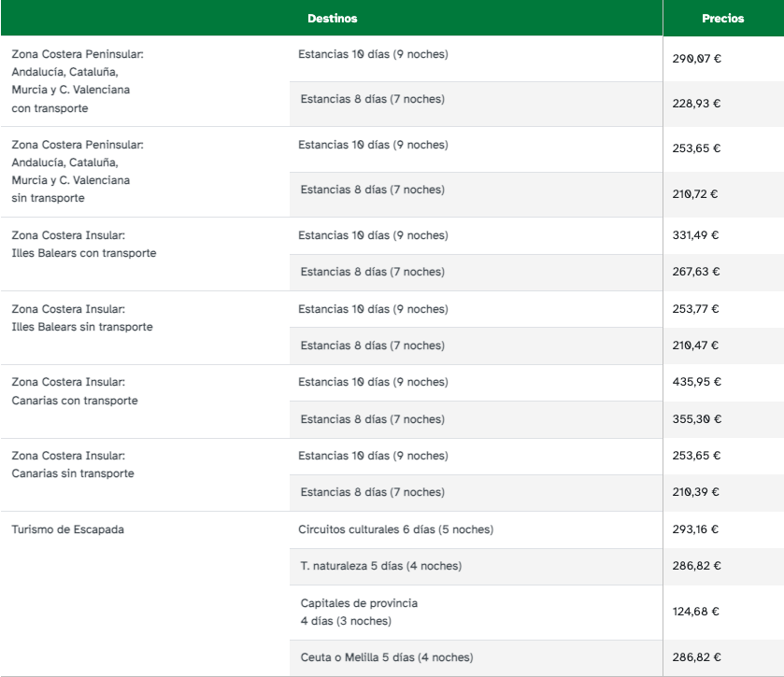Click the 355,30 € price

pos(697,419)
